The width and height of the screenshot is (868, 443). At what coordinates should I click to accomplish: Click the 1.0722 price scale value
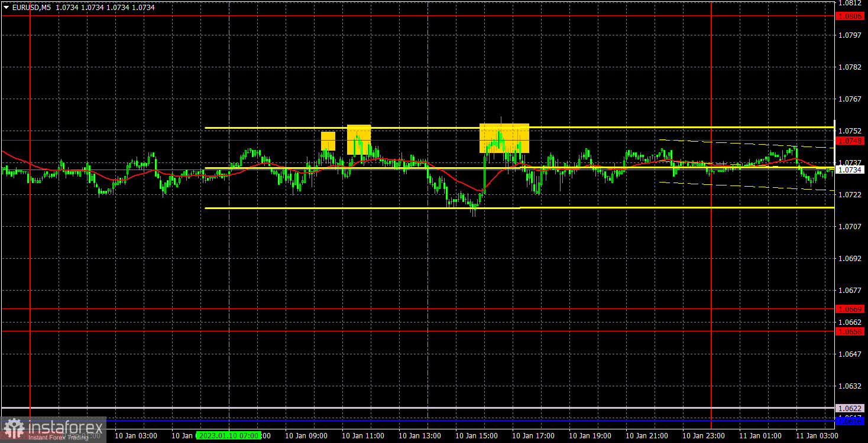(x=848, y=195)
